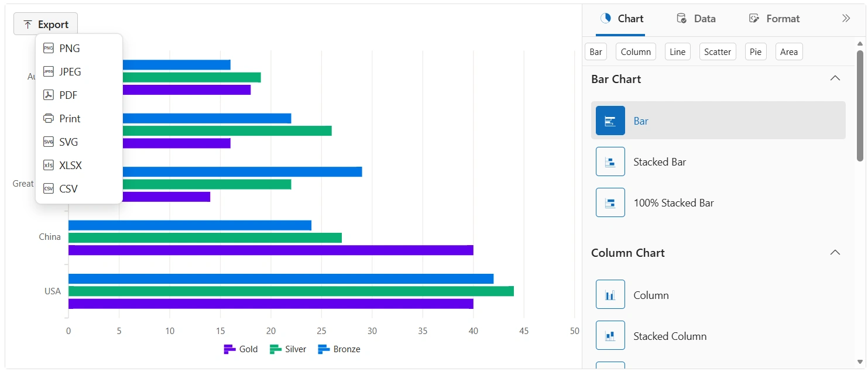Viewport: 868px width, 375px height.
Task: Toggle Bronze series in the legend
Action: click(339, 349)
